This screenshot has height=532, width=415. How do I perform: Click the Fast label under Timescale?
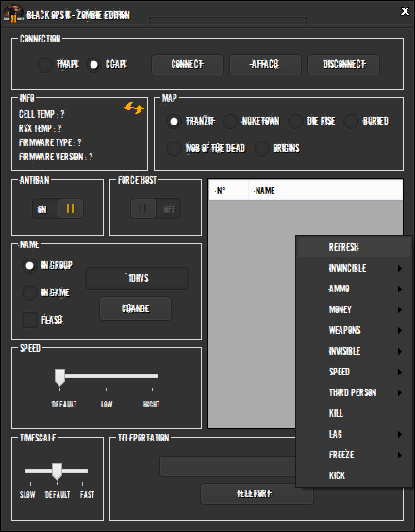[87, 495]
